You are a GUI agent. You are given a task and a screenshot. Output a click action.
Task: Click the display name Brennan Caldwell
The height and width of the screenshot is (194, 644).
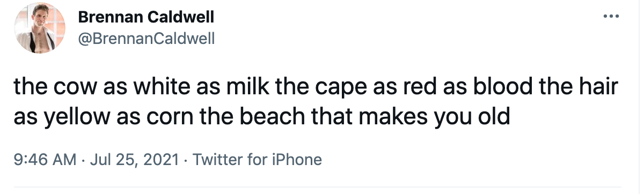(x=146, y=18)
